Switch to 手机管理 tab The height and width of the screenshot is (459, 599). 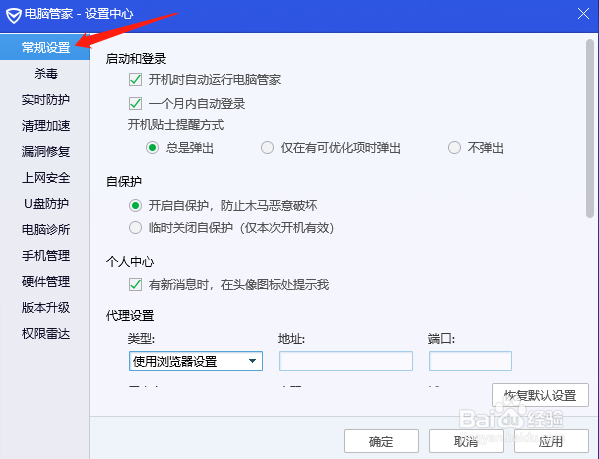45,255
